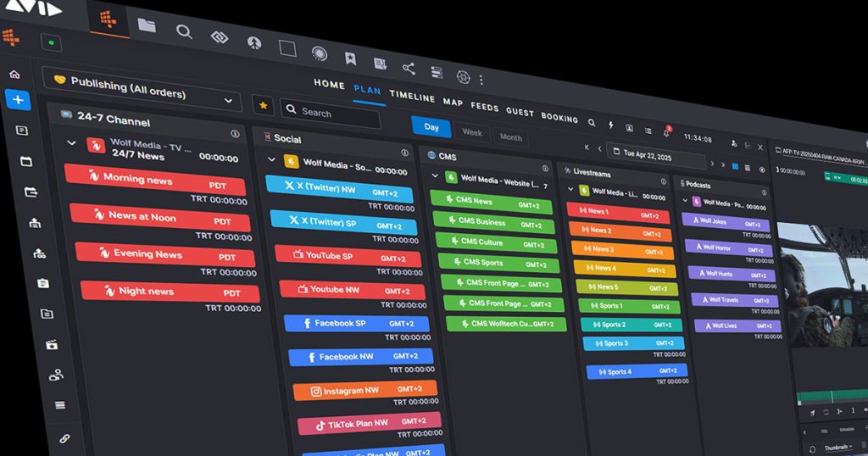Open the Thumbnails dropdown at bottom right
Image resolution: width=868 pixels, height=456 pixels.
point(837,447)
